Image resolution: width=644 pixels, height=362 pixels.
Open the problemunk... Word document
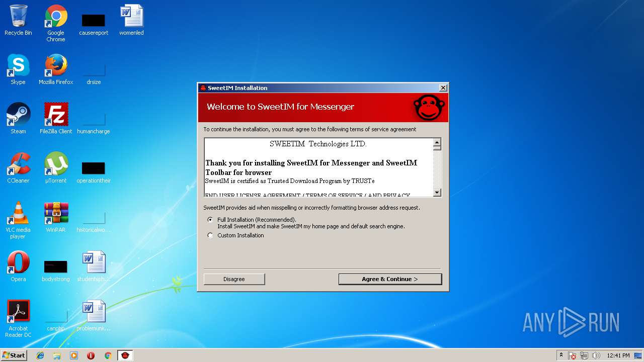click(x=94, y=316)
